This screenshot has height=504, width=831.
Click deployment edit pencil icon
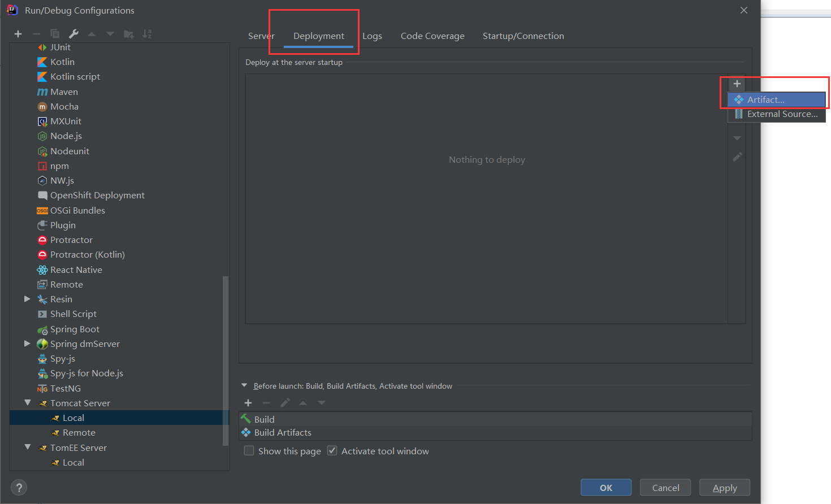[x=737, y=157]
